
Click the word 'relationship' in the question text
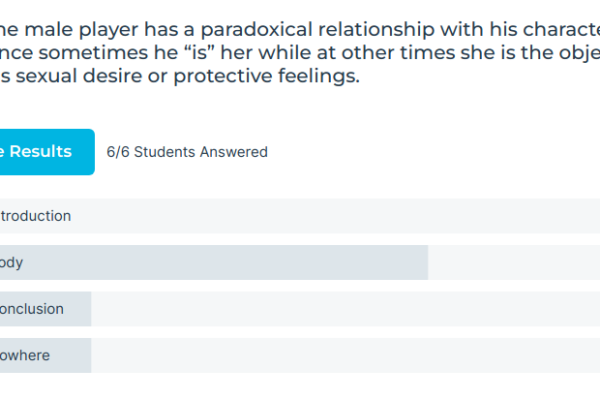[377, 30]
